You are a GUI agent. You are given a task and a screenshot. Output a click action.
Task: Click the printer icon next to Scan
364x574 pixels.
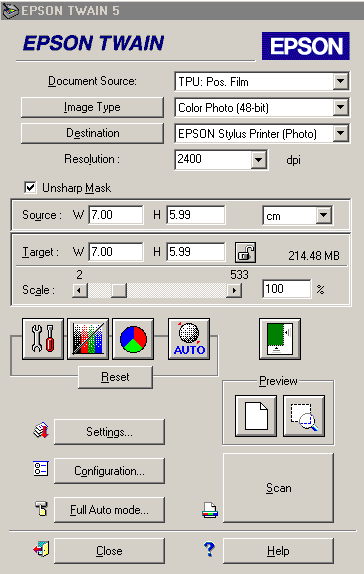pyautogui.click(x=210, y=510)
